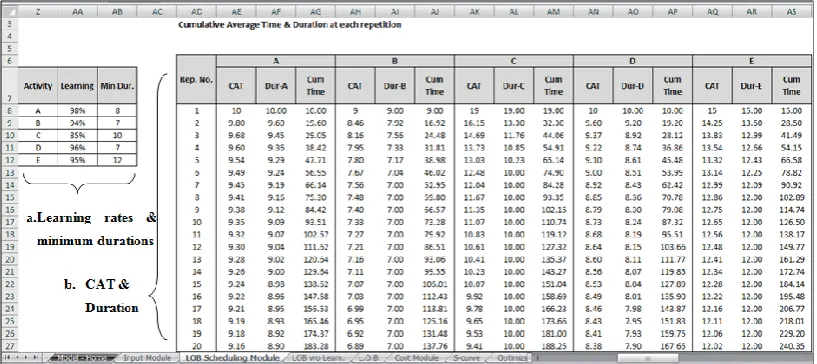
Task: Click the Cum Time cell '183.28' for rep 20
Action: click(x=315, y=346)
